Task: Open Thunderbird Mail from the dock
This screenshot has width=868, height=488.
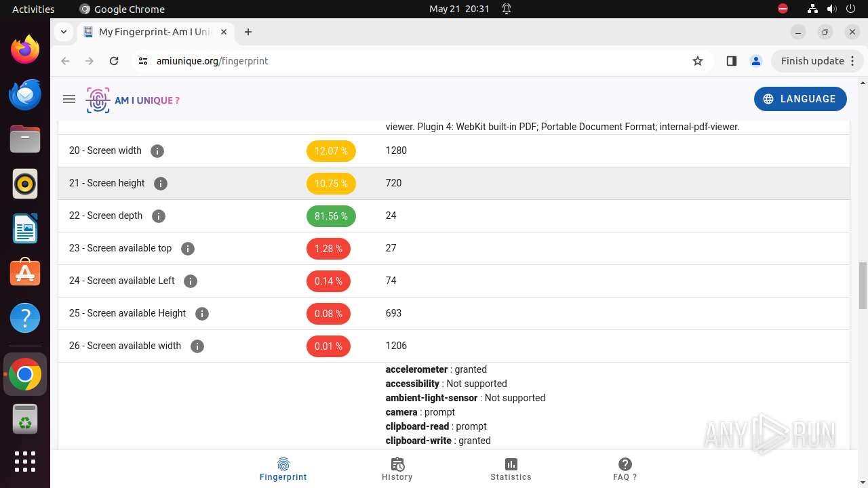Action: (x=25, y=94)
